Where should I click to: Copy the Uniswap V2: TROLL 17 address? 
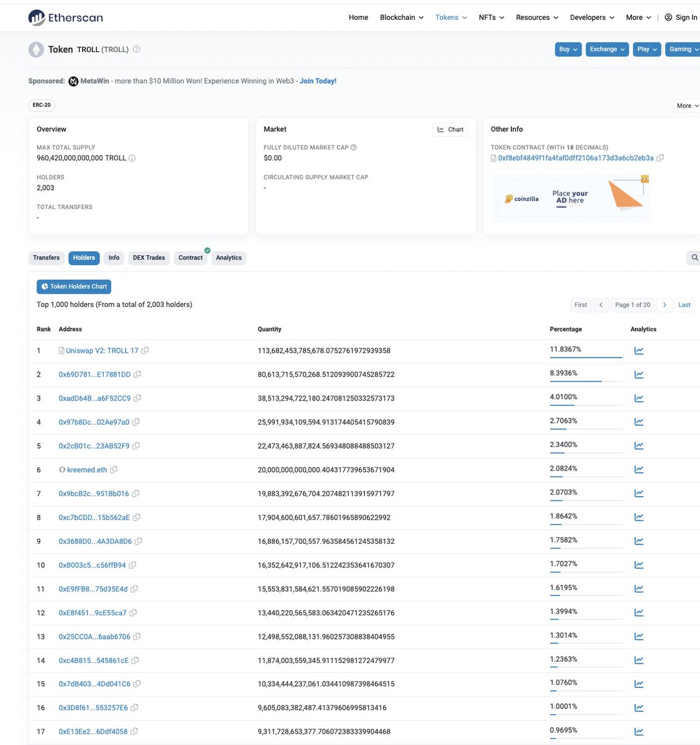(x=145, y=350)
